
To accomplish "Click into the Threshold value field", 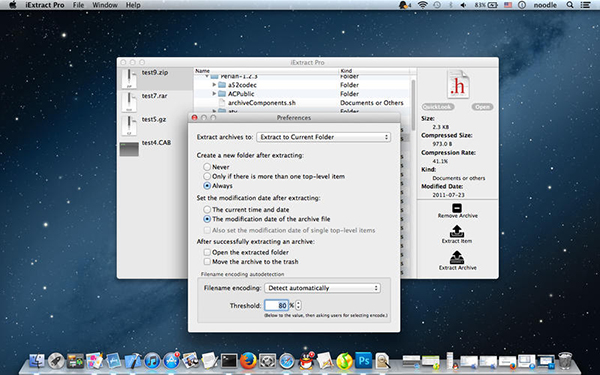I will coord(276,305).
